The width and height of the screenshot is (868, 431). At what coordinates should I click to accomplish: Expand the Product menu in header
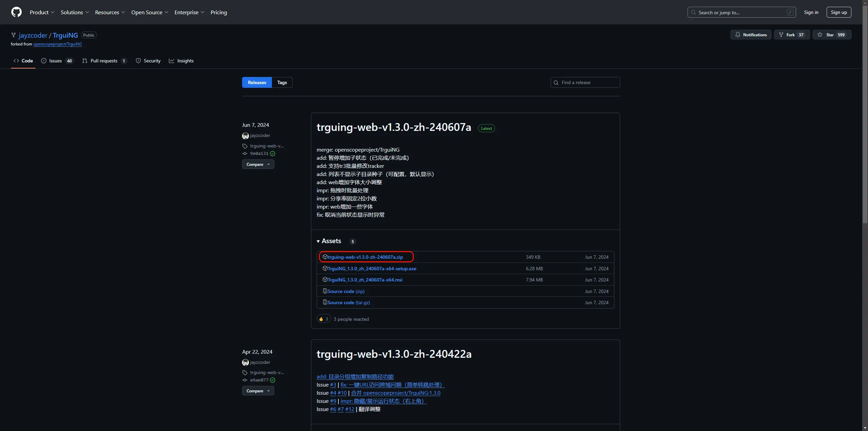point(42,12)
